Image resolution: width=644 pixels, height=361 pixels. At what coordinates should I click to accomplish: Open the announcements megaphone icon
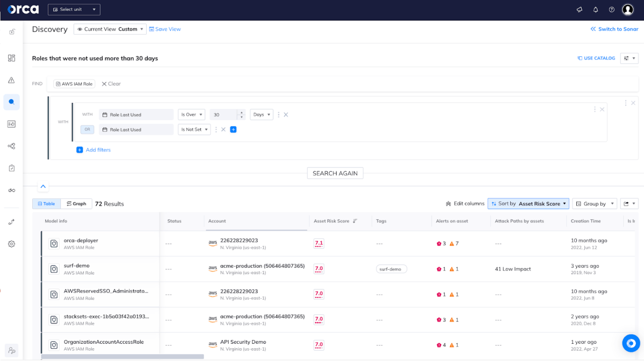(580, 10)
